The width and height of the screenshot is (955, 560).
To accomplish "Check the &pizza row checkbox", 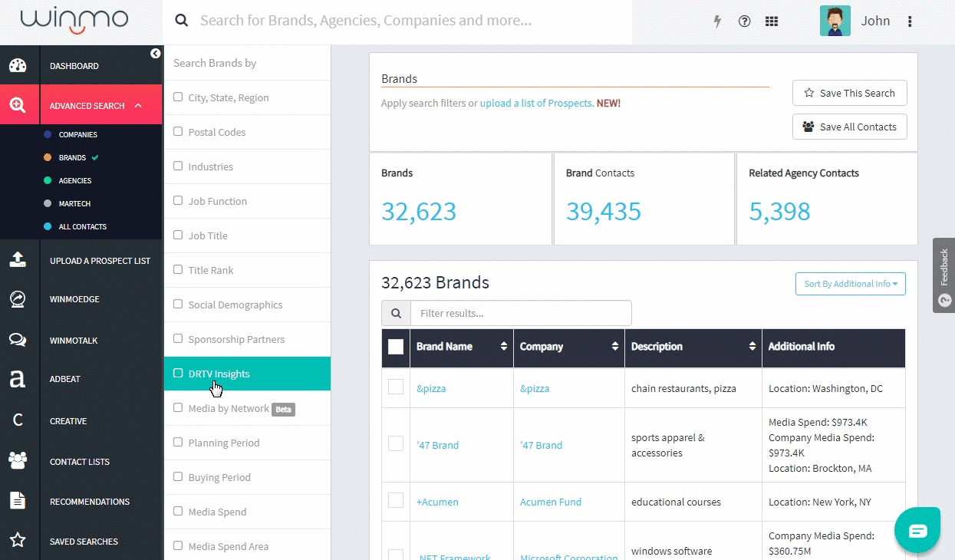I will click(x=396, y=387).
